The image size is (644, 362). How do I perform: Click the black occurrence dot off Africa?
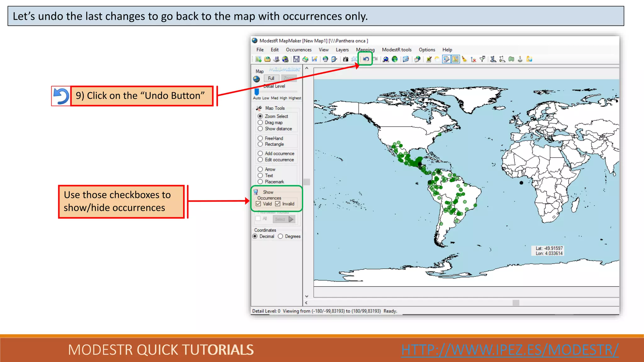pyautogui.click(x=521, y=183)
